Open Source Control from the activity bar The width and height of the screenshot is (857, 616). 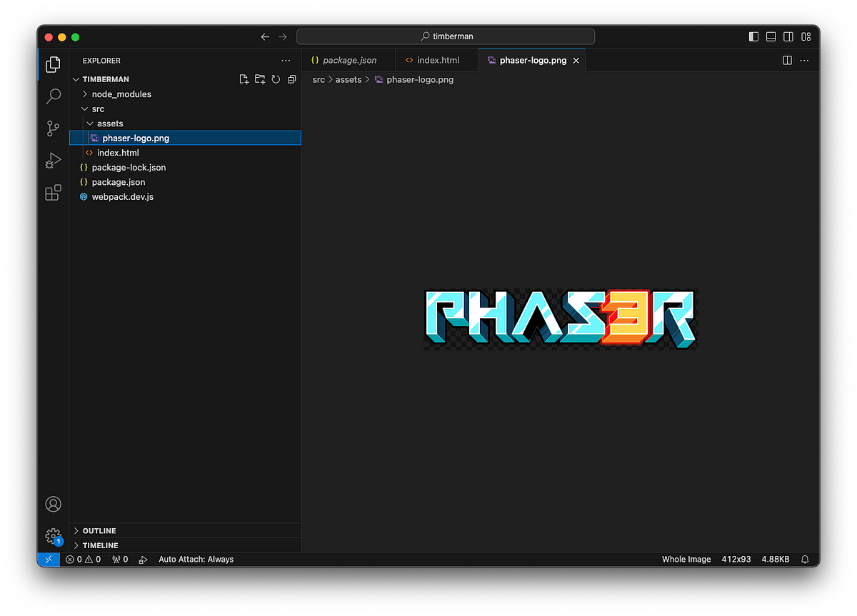53,128
